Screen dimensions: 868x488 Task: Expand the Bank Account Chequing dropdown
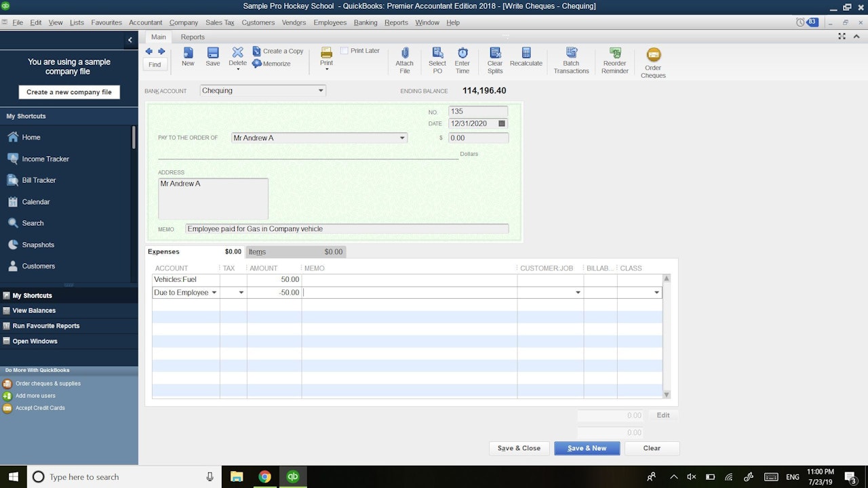tap(321, 91)
